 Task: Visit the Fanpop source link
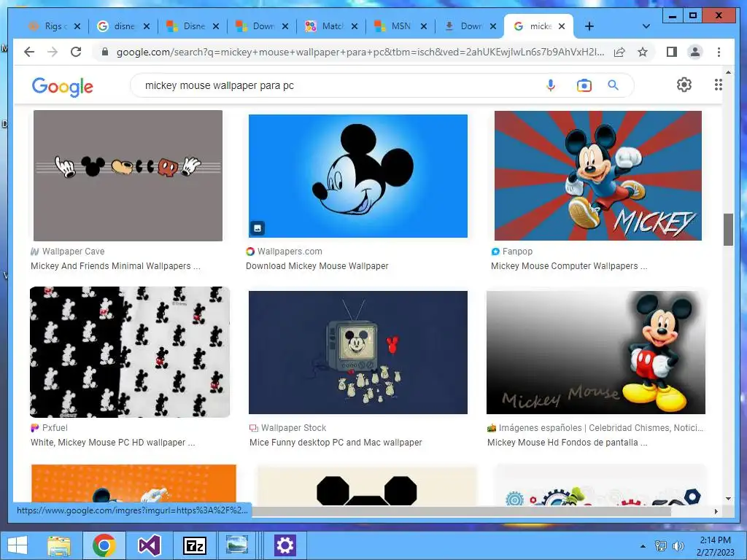point(512,252)
